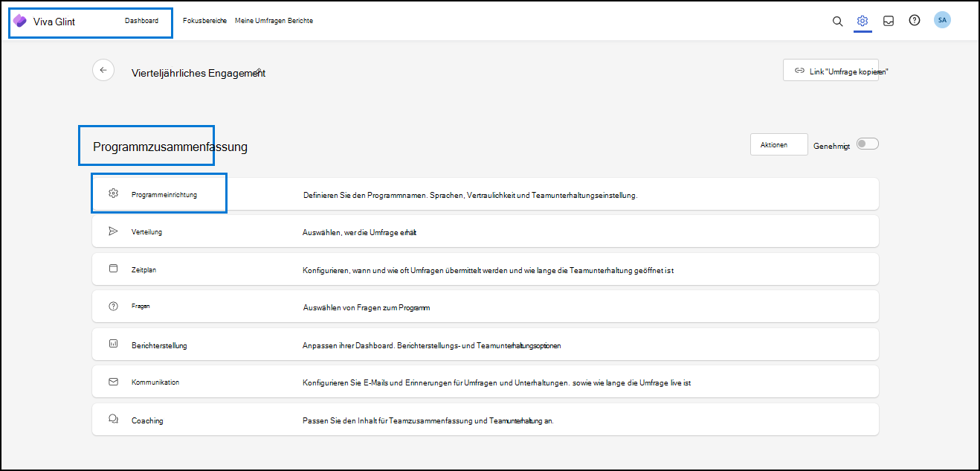Open the notifications inbox icon
The height and width of the screenshot is (471, 980).
pyautogui.click(x=888, y=21)
